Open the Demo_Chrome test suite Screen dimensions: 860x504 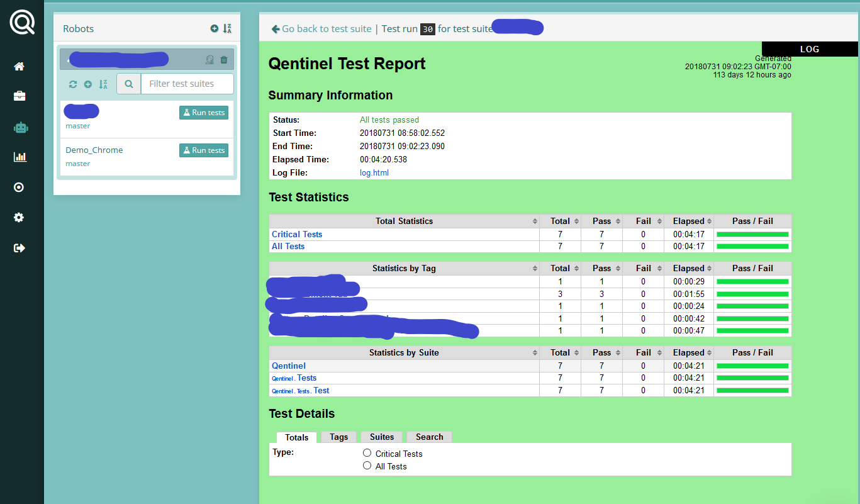pyautogui.click(x=94, y=150)
